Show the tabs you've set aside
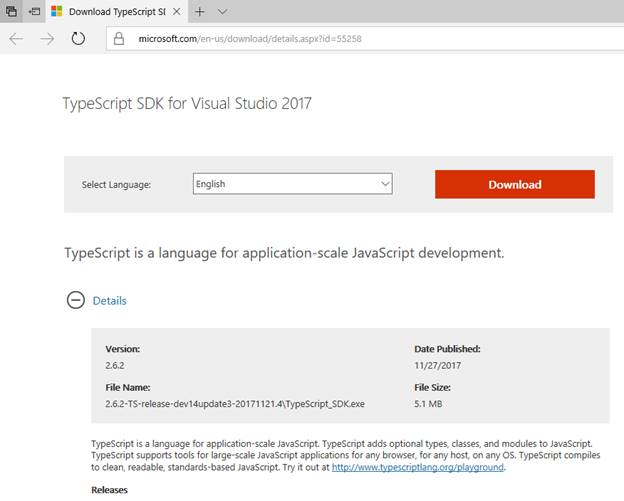 (x=11, y=12)
